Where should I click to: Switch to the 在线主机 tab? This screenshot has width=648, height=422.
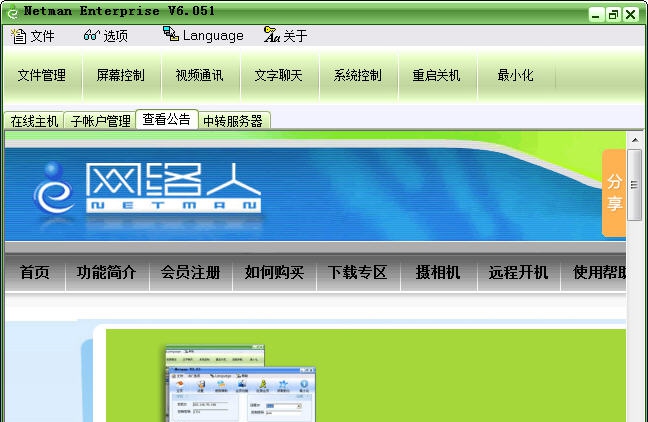tap(34, 121)
